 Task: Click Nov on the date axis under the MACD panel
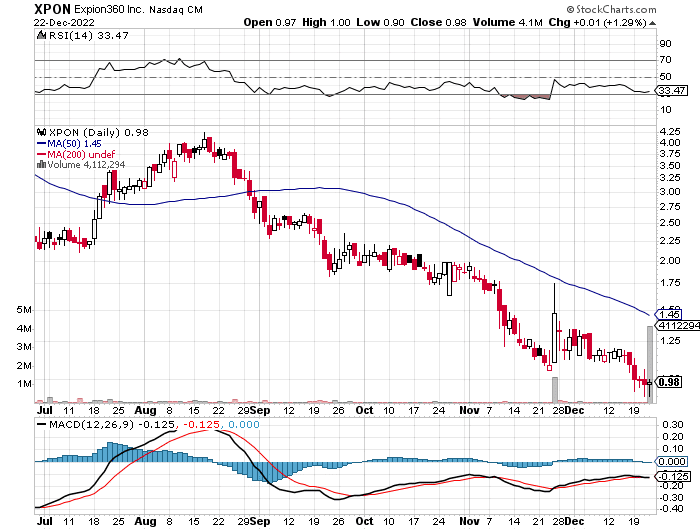pos(469,521)
